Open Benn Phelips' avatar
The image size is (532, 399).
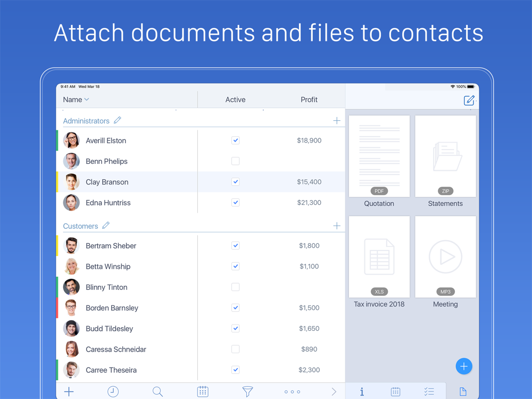[71, 161]
